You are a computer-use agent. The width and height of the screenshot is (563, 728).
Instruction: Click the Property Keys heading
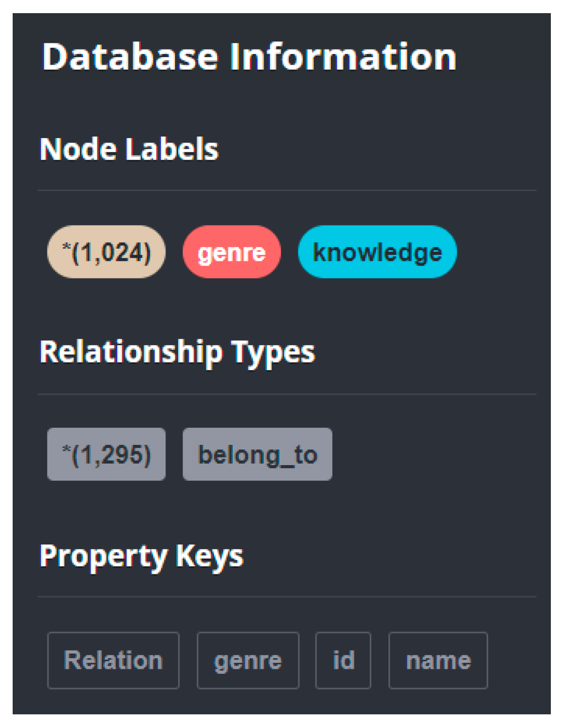coord(142,556)
